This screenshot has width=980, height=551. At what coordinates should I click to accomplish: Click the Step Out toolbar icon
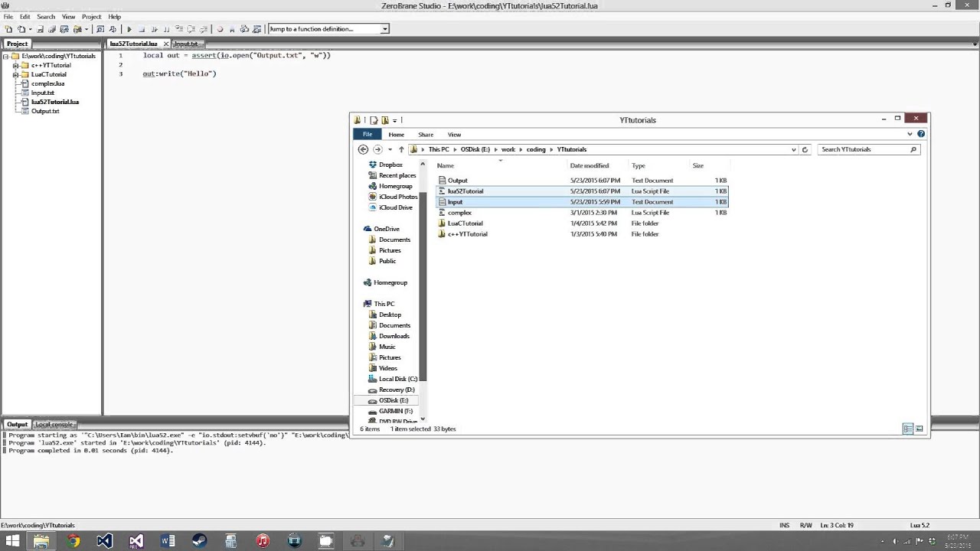203,29
